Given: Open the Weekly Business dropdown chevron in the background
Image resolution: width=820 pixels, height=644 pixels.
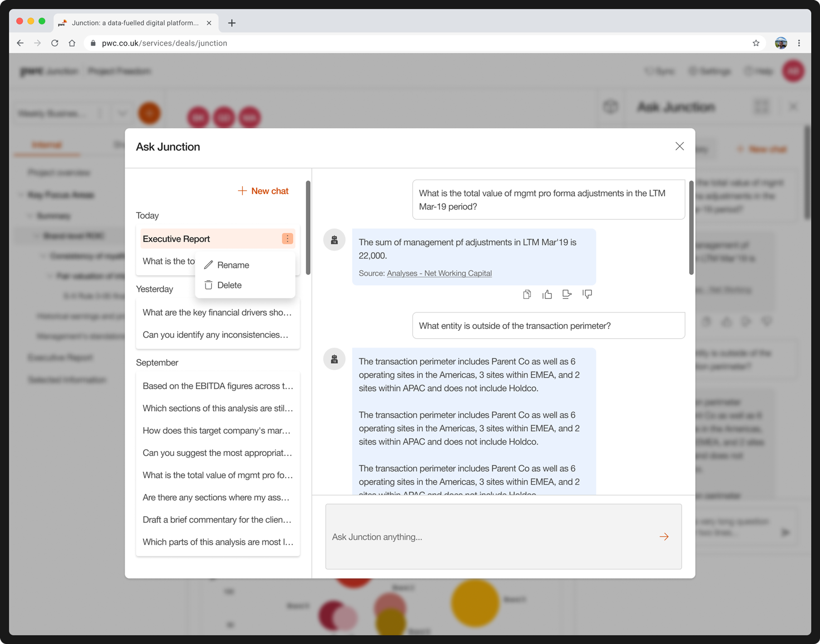Looking at the screenshot, I should point(122,113).
